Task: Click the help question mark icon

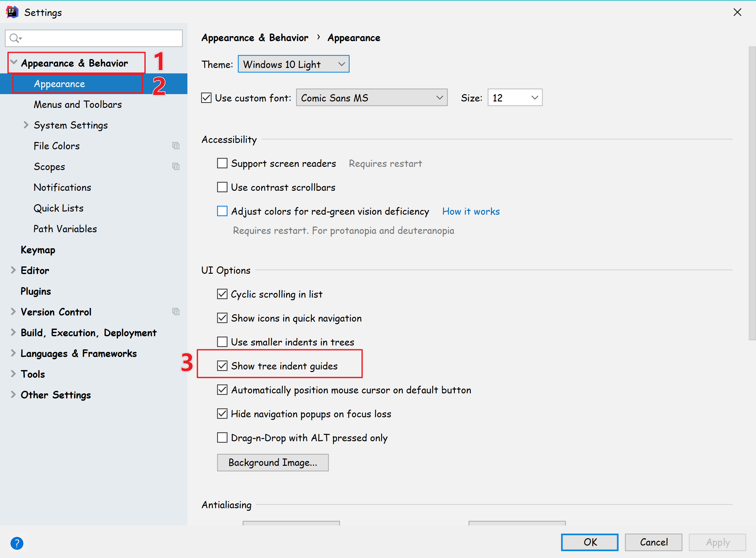Action: (x=17, y=543)
